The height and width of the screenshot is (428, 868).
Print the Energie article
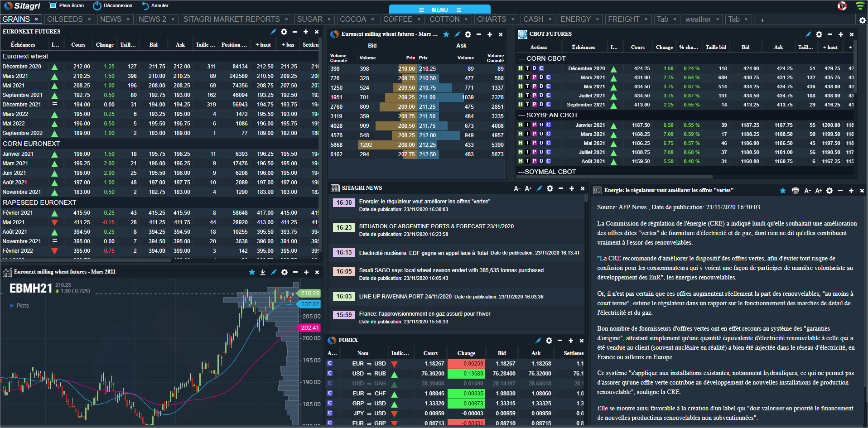click(x=796, y=191)
